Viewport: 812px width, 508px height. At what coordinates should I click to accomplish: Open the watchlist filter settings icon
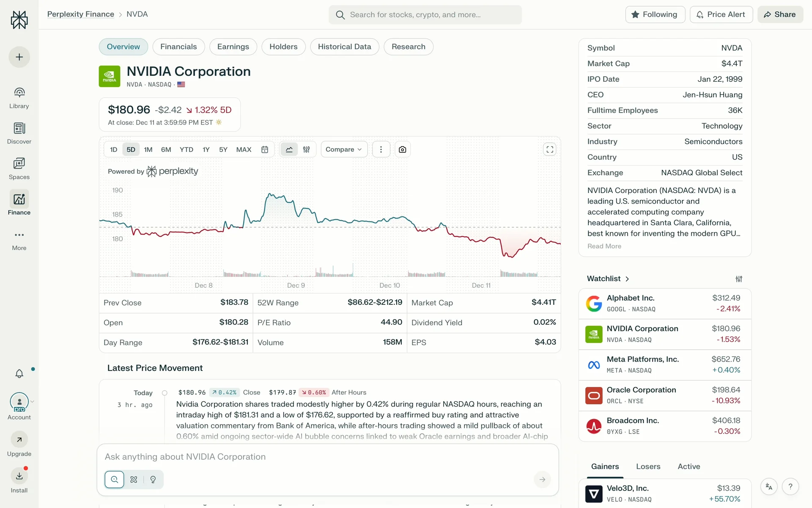pyautogui.click(x=738, y=279)
